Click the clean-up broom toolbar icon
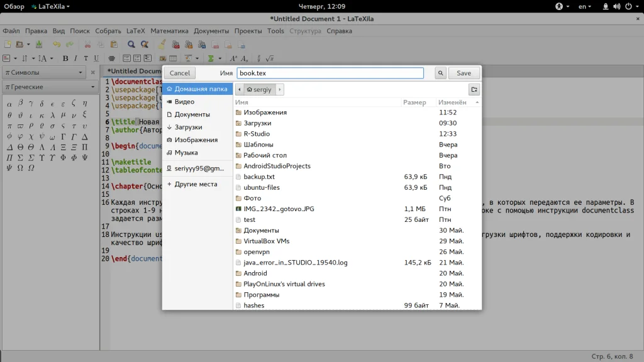 [x=162, y=45]
